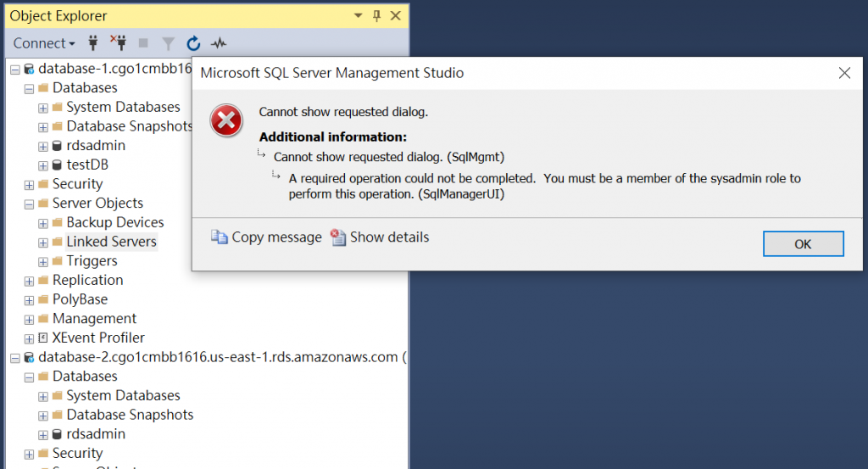Open Activity Monitor icon in toolbar
868x469 pixels.
pos(219,43)
